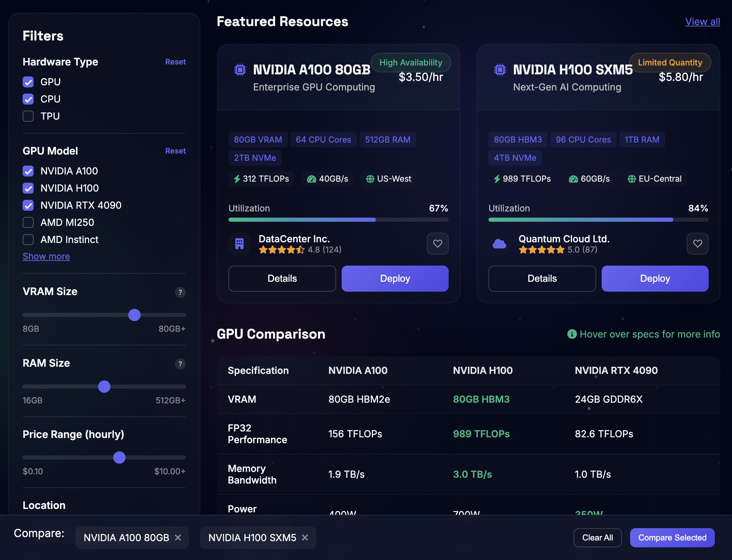Screen dimensions: 732x560
Task: Enable the AMD MI250 GPU model filter
Action: (x=28, y=222)
